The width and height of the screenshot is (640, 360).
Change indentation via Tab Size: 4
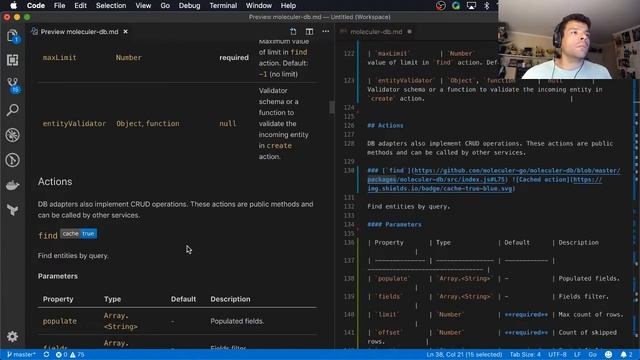tap(525, 354)
